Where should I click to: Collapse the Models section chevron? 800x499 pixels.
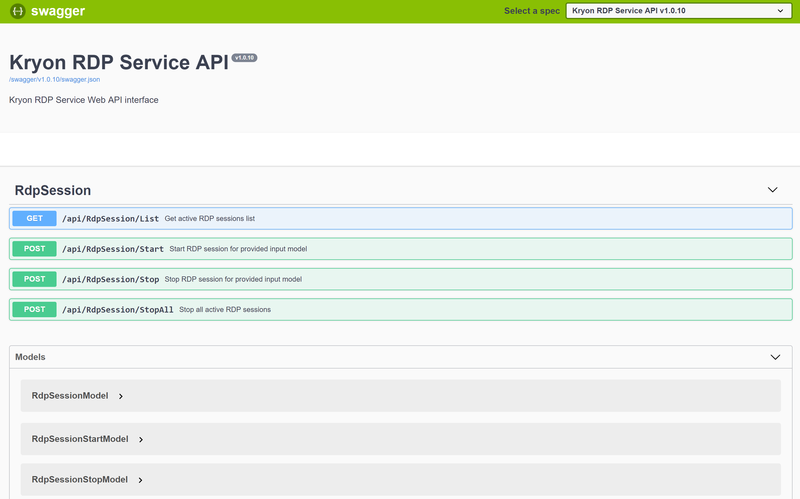pos(775,357)
